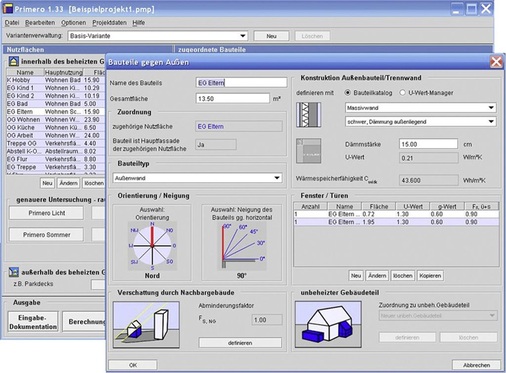
Task: Choose 90° inclination in the Neigung diagram
Action: tap(227, 227)
